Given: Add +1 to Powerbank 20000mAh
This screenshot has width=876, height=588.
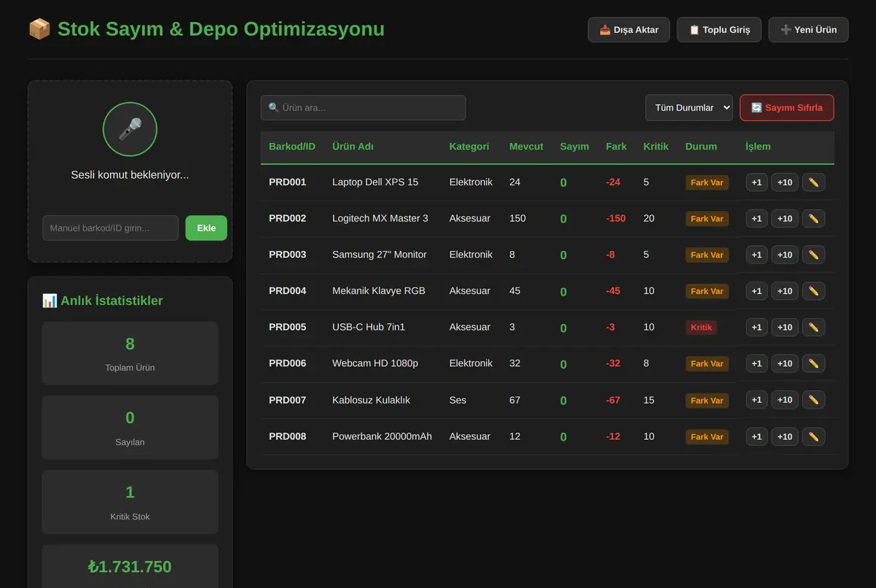Looking at the screenshot, I should 756,436.
